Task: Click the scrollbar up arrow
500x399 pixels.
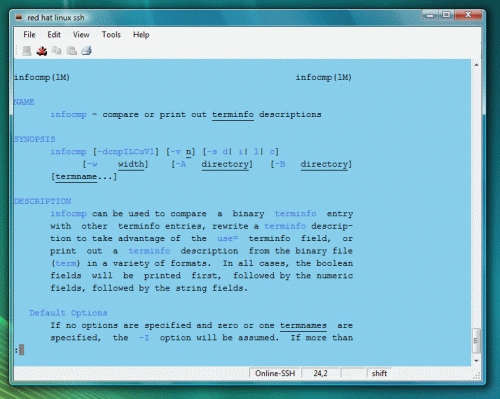Action: coord(476,65)
